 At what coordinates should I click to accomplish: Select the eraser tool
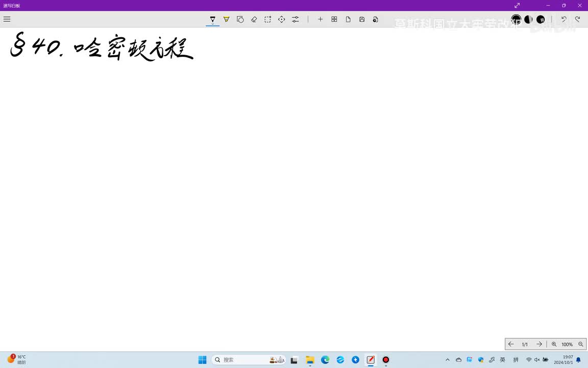[254, 19]
